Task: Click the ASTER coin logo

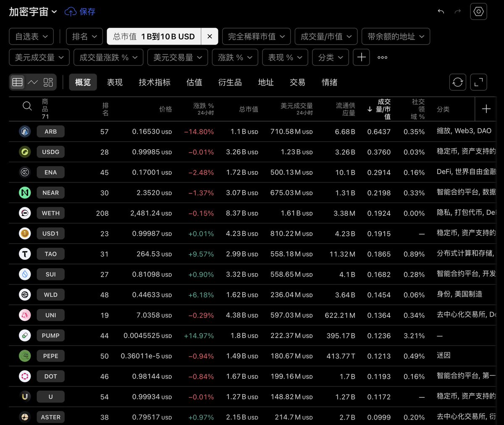Action: (x=25, y=417)
